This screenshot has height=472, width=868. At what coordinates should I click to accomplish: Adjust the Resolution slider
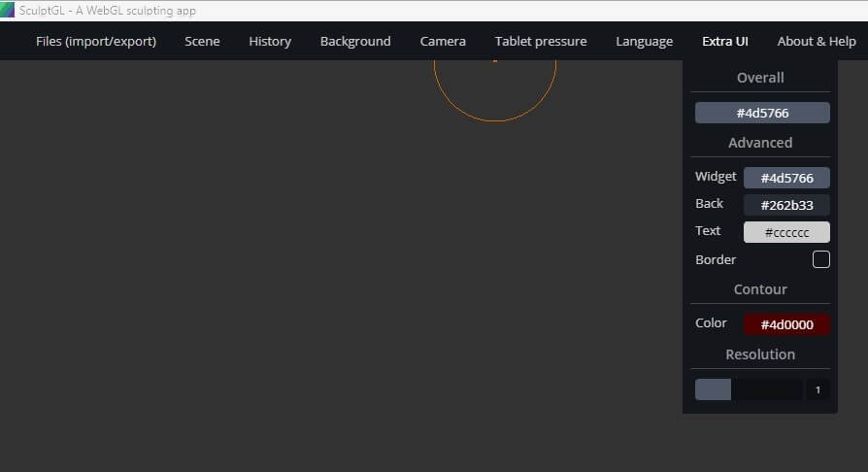(749, 389)
